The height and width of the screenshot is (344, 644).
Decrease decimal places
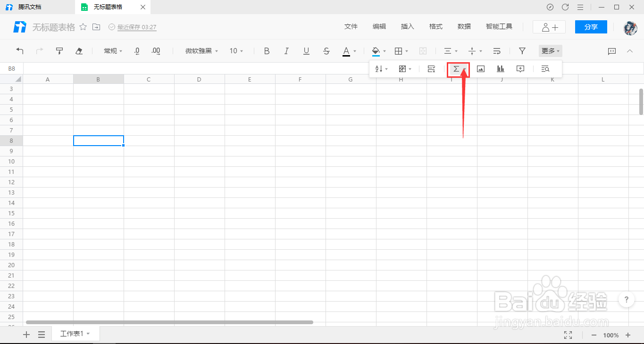coord(137,51)
